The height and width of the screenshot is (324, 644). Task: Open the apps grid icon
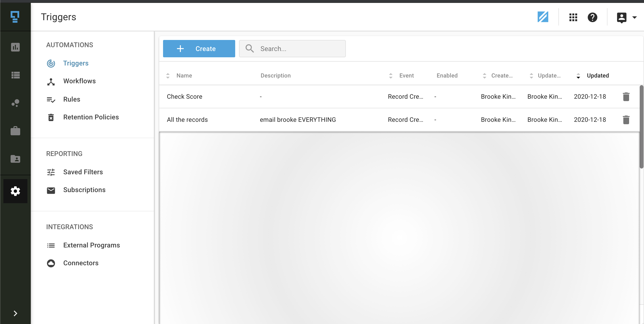573,17
